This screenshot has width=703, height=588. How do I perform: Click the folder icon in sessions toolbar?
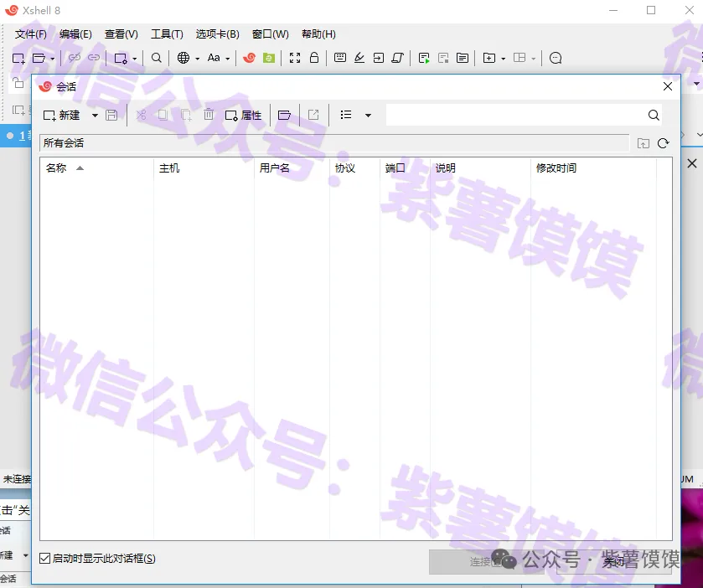(x=285, y=115)
